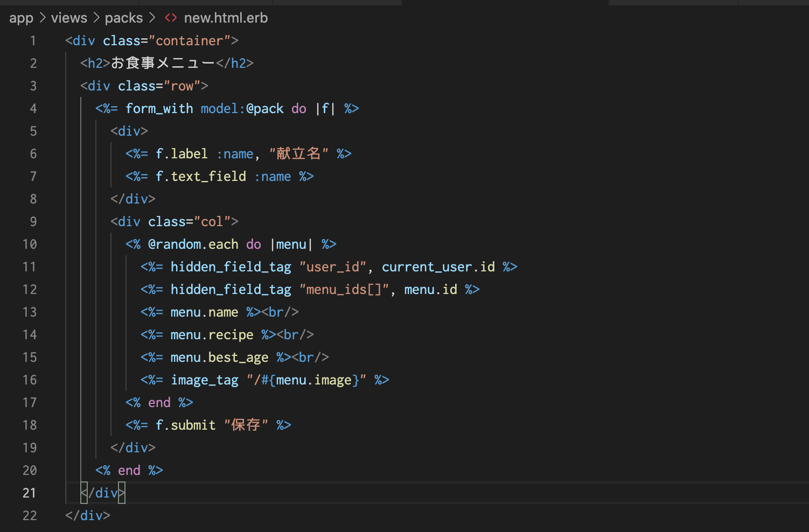Click line number 17 in the gutter

click(x=30, y=403)
